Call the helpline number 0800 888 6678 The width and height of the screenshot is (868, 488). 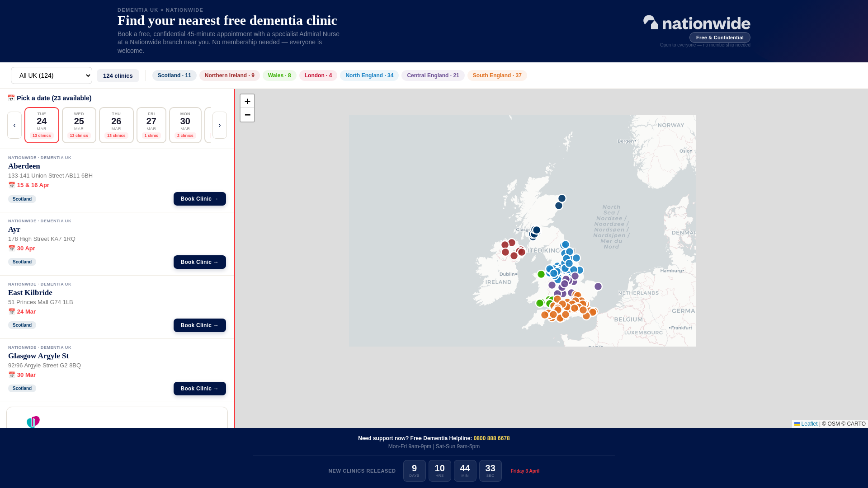(x=491, y=438)
